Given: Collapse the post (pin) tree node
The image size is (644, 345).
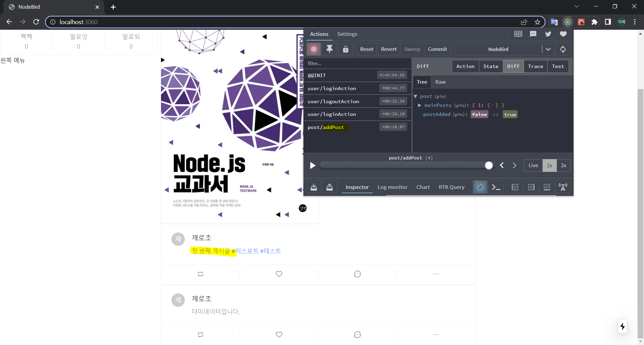Looking at the screenshot, I should click(416, 96).
